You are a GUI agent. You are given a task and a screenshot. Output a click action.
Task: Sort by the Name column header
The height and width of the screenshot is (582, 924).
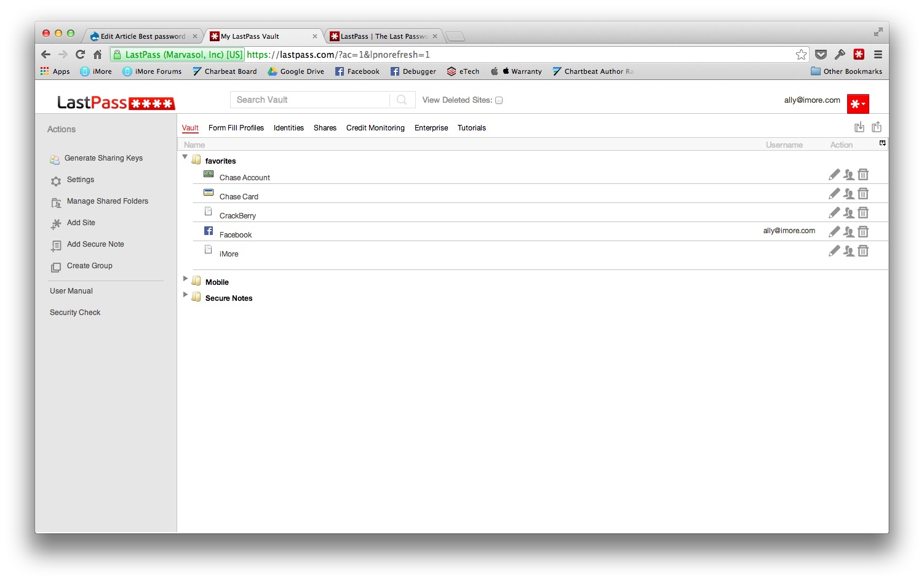pos(194,145)
